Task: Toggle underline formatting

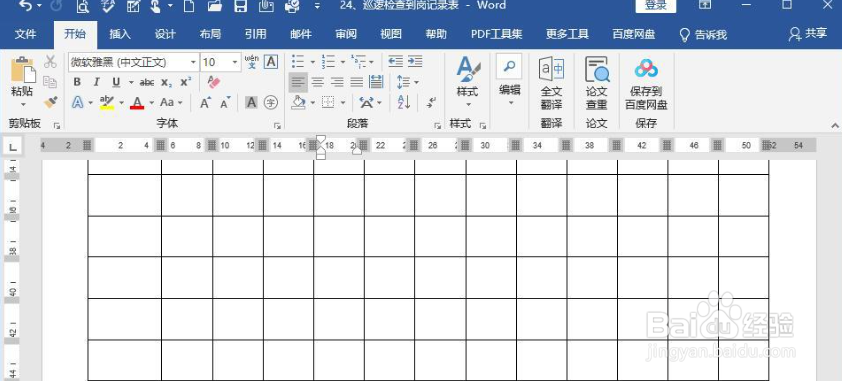Action: [116, 82]
